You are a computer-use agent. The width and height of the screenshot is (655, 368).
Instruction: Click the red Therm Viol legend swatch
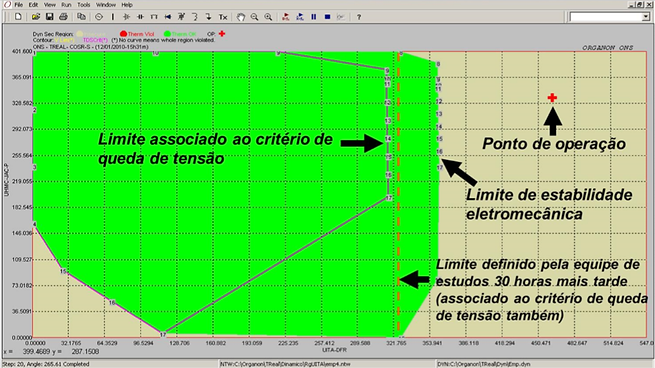pyautogui.click(x=123, y=34)
